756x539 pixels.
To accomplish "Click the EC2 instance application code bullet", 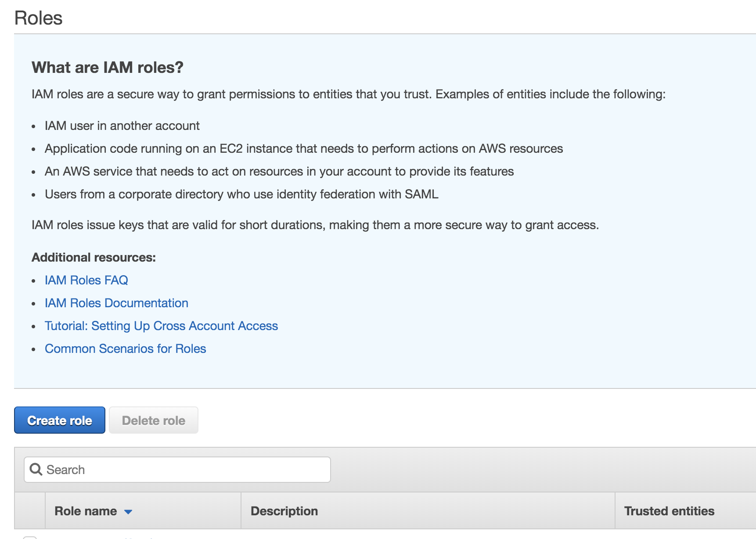I will click(x=304, y=149).
